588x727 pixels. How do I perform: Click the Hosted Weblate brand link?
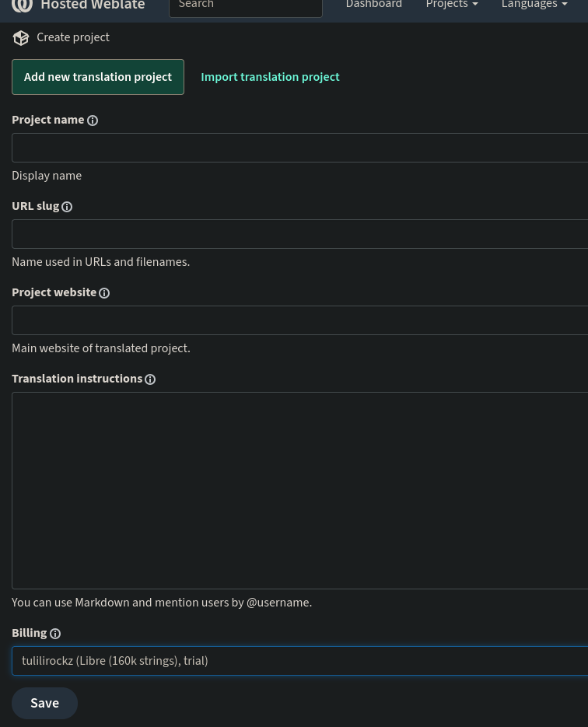(93, 5)
